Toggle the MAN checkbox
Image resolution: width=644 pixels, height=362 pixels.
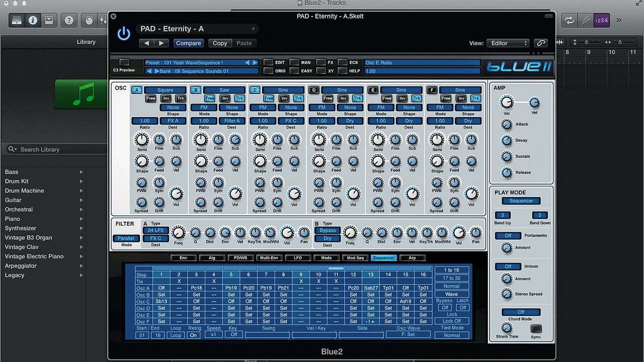point(294,62)
